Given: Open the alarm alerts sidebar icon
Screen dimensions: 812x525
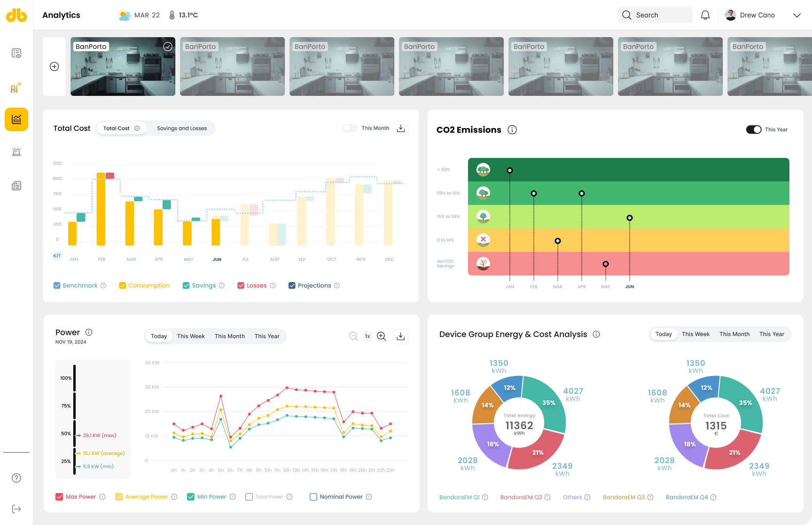Looking at the screenshot, I should point(16,152).
